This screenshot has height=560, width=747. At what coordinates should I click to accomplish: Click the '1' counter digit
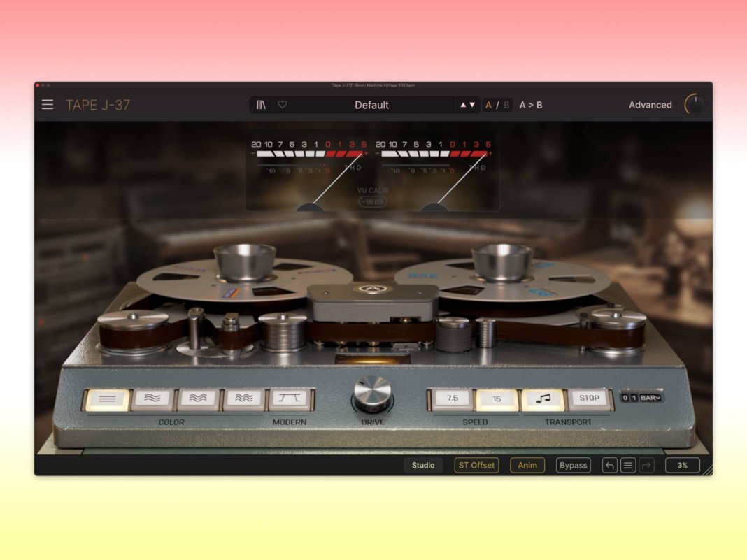[634, 398]
